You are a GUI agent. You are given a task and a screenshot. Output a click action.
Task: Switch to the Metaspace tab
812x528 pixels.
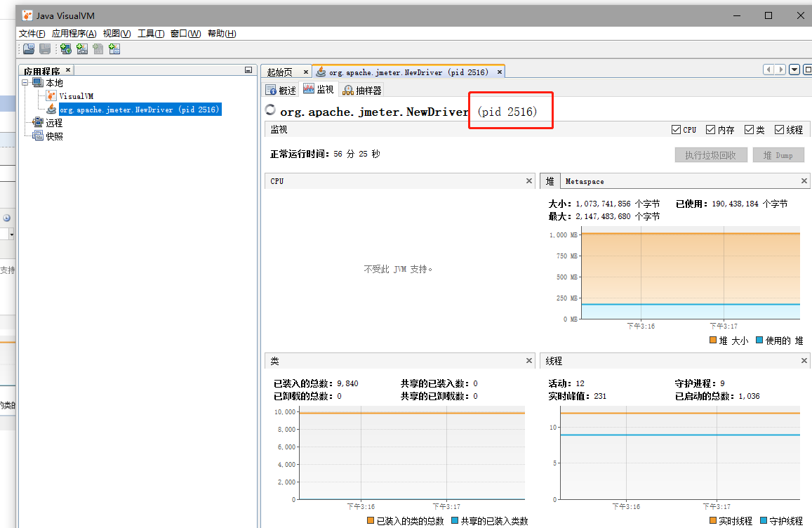tap(585, 181)
